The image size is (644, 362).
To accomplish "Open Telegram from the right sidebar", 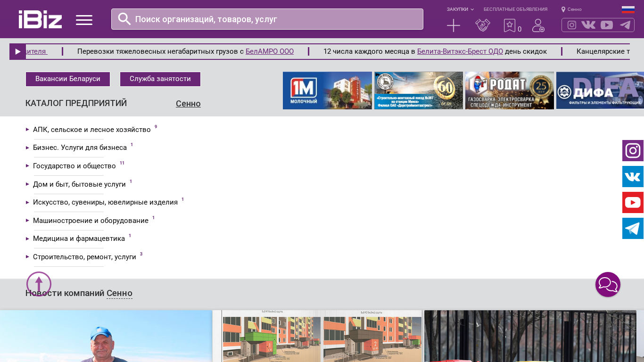I will tap(633, 229).
